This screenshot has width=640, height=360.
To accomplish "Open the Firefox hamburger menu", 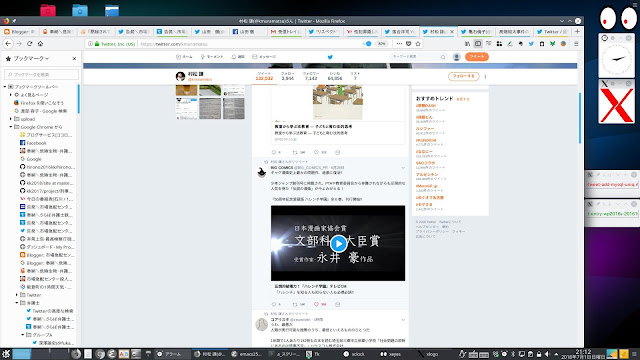I will (x=576, y=44).
